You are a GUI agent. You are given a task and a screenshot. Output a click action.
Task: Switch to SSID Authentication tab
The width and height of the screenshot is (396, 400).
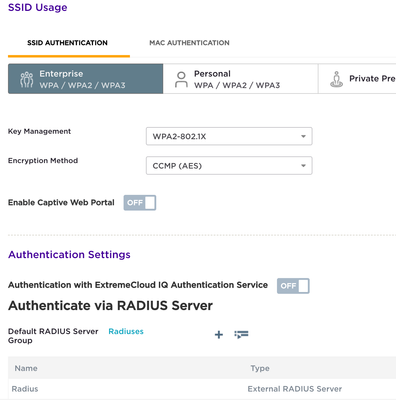click(67, 43)
